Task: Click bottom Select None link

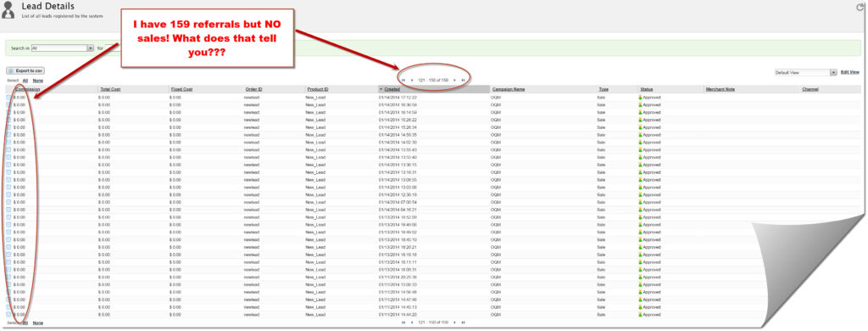Action: pyautogui.click(x=37, y=323)
